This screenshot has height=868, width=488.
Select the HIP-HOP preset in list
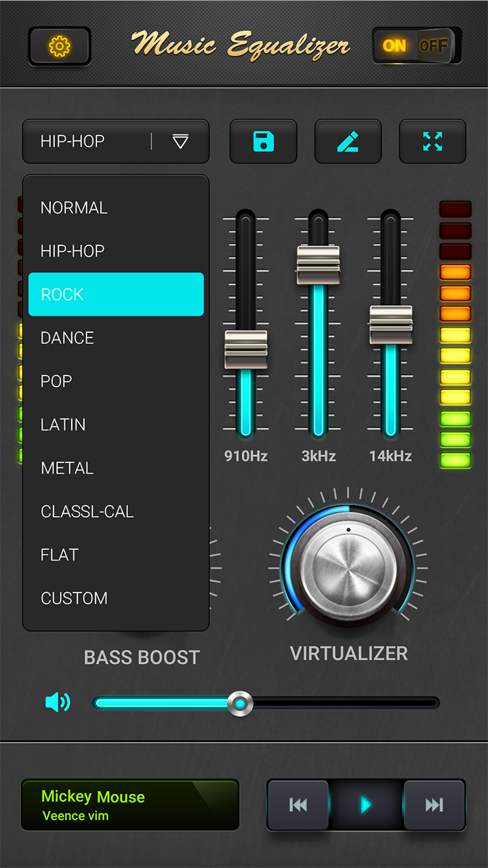116,251
